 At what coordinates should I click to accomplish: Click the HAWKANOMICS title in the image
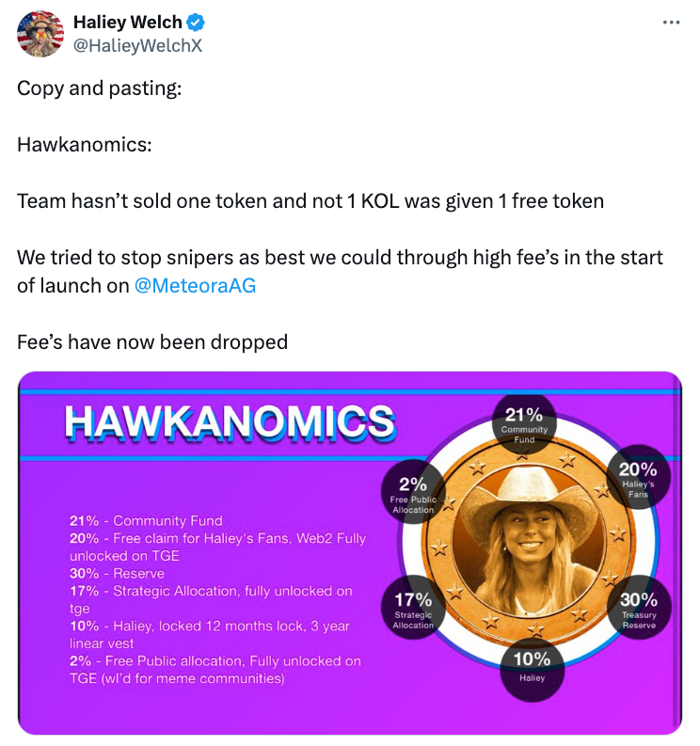pyautogui.click(x=230, y=422)
